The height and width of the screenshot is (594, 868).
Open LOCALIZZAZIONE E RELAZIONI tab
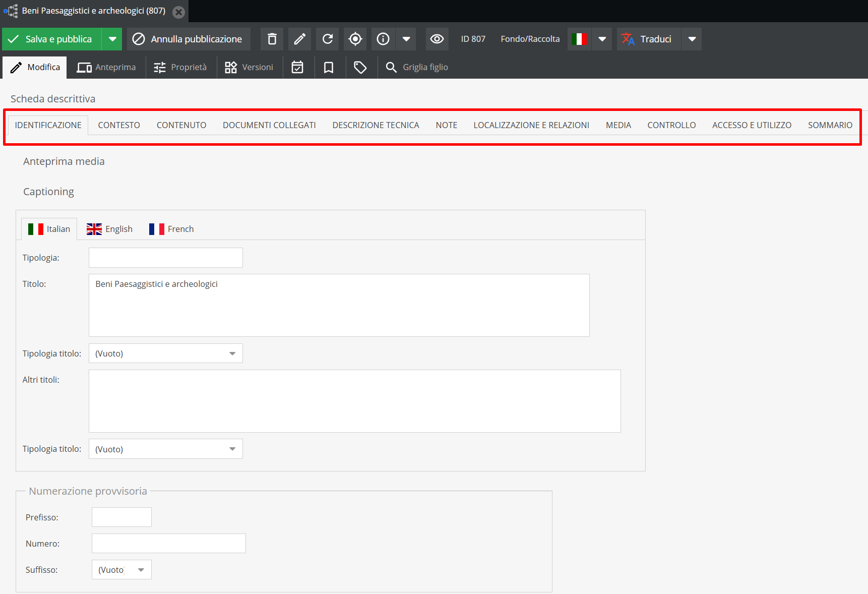point(531,125)
